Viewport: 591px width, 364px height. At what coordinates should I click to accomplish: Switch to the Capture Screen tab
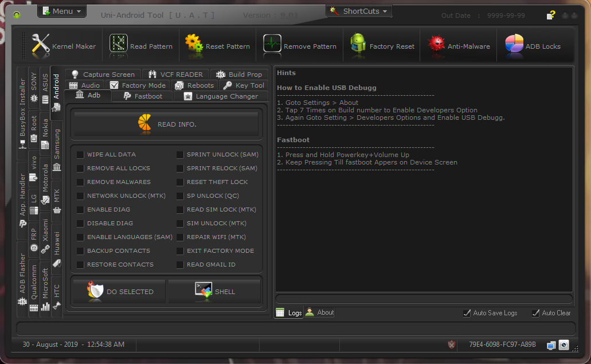103,74
